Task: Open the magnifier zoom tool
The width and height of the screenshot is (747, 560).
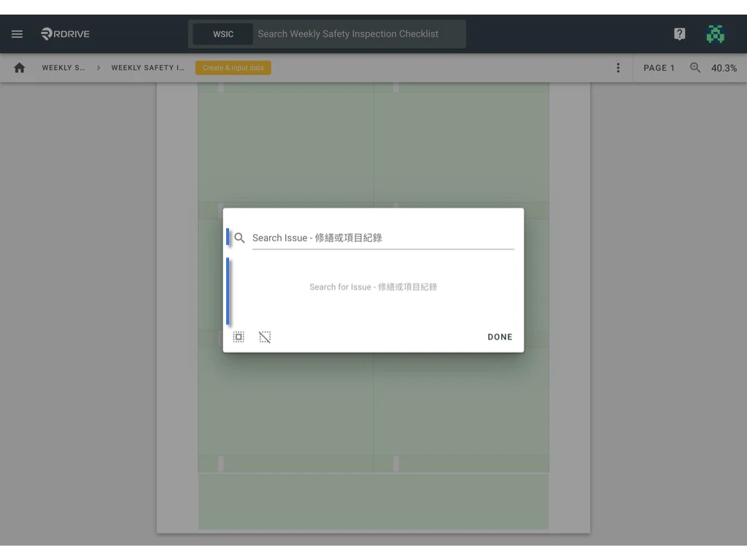Action: pos(694,67)
